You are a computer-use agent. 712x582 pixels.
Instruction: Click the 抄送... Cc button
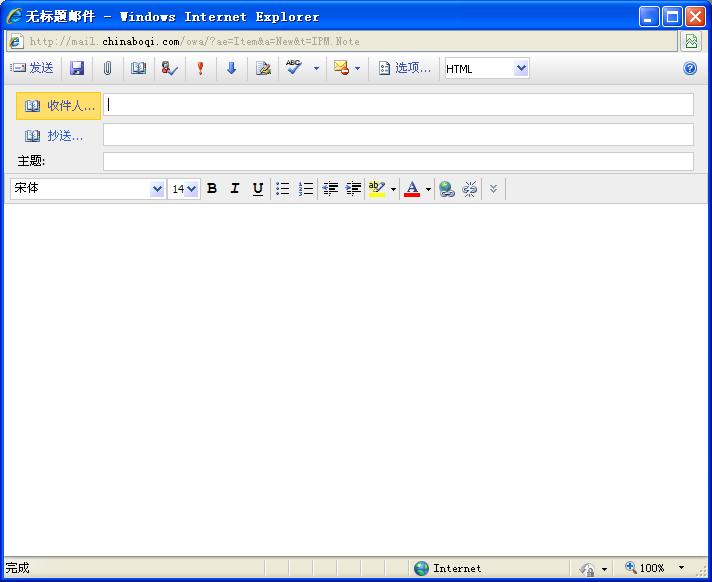pos(54,135)
